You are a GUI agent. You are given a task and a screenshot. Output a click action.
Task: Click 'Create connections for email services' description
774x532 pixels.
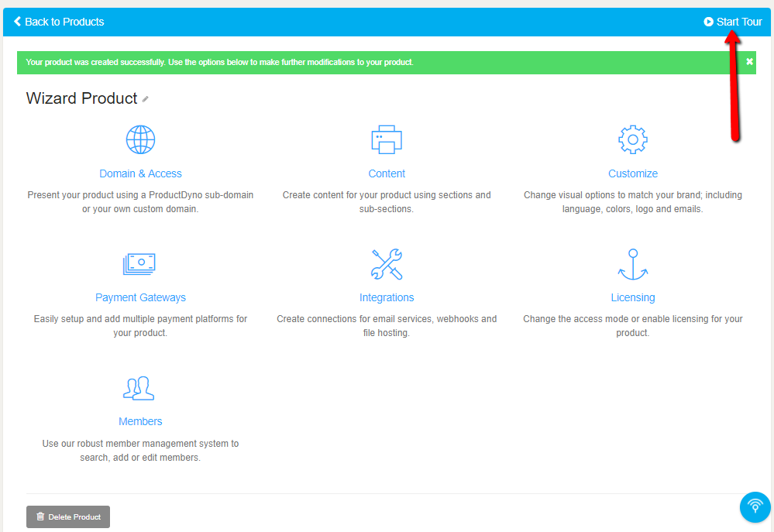pos(387,326)
